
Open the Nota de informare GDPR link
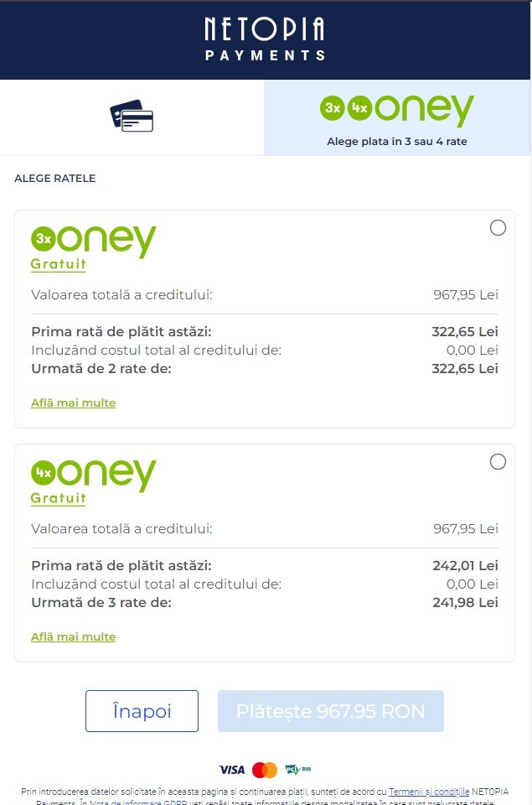138,802
